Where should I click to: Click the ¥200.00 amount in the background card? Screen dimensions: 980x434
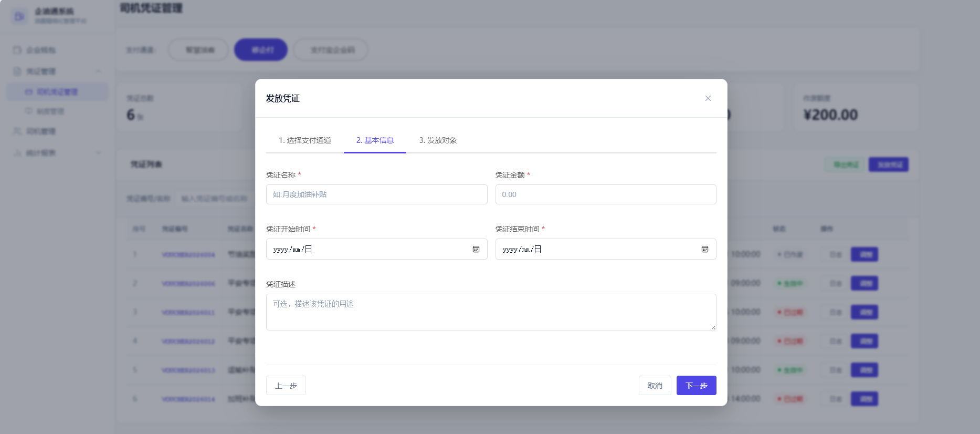830,115
